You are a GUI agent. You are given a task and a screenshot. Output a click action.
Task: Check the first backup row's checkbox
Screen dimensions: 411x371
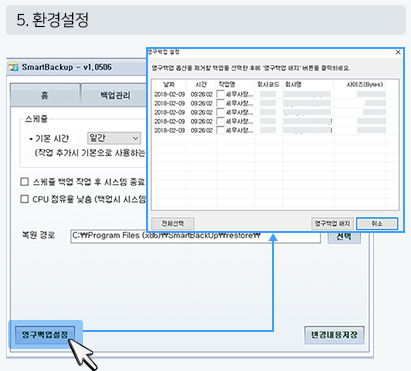point(220,94)
